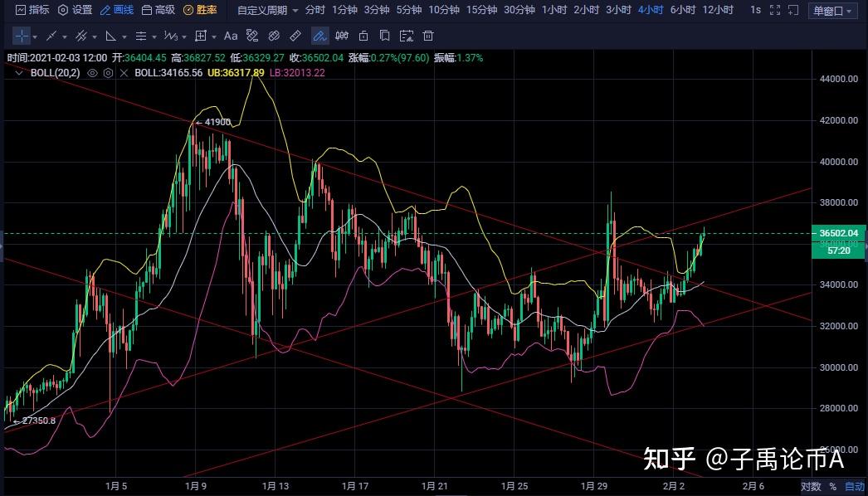The height and width of the screenshot is (496, 868).
Task: Select the 12小时 interval
Action: pyautogui.click(x=718, y=10)
